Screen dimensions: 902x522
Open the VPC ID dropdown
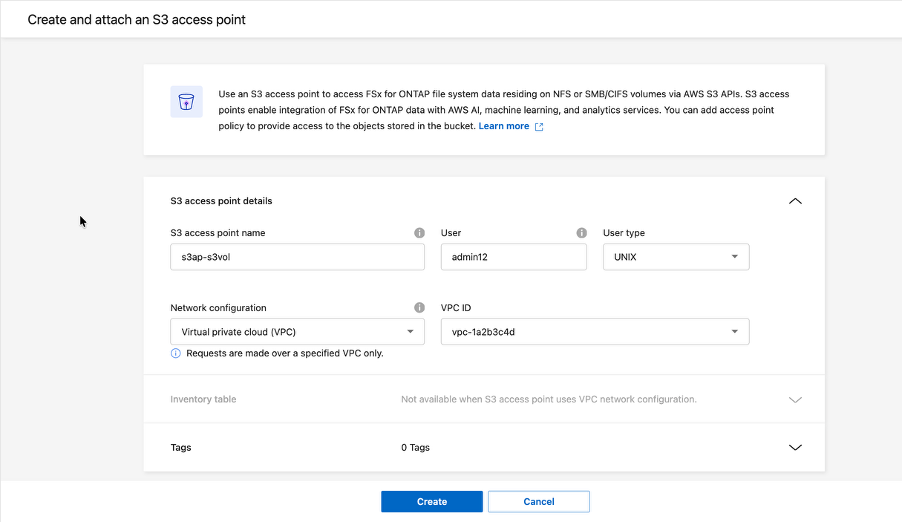[x=595, y=332]
